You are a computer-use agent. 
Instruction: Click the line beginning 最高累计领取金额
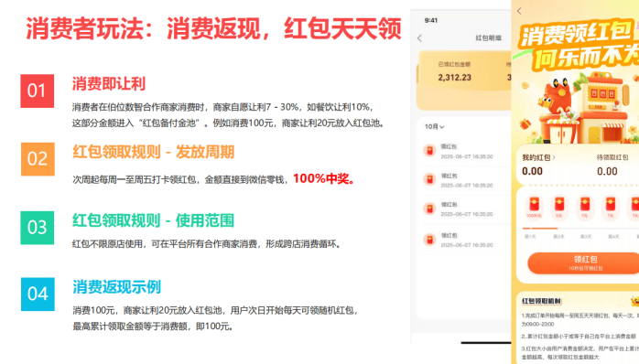point(153,327)
